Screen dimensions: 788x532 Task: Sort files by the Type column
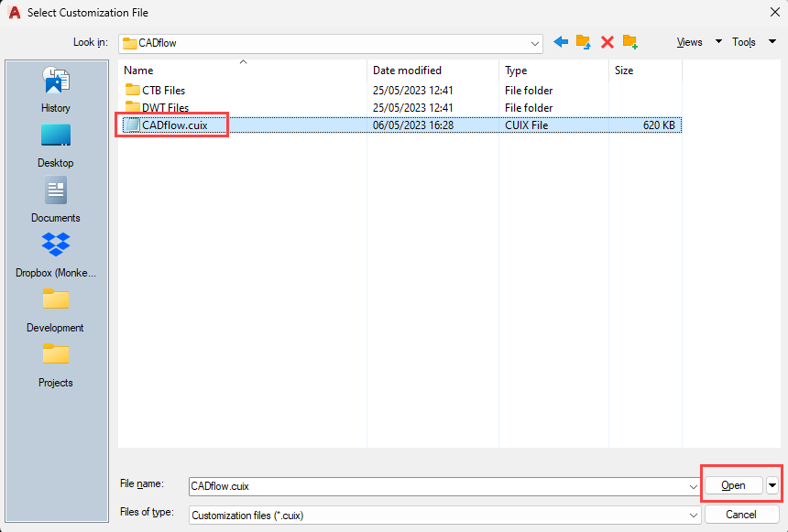point(553,71)
